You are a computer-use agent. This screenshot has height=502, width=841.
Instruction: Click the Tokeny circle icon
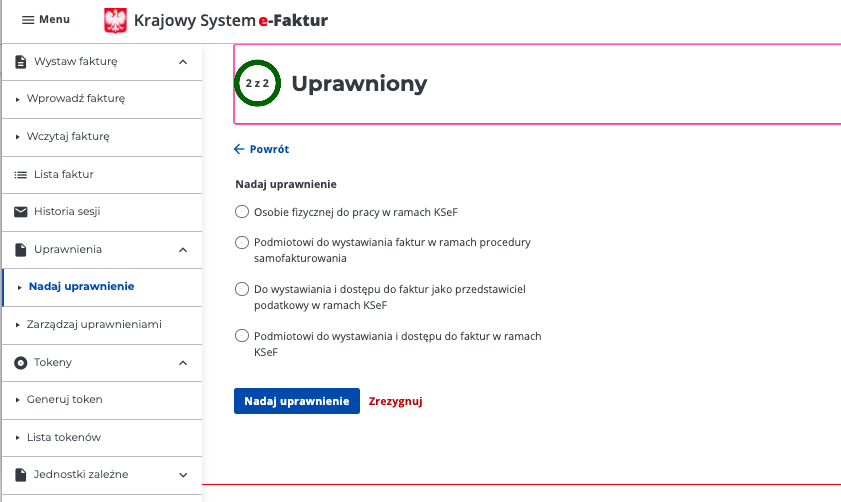coord(20,363)
